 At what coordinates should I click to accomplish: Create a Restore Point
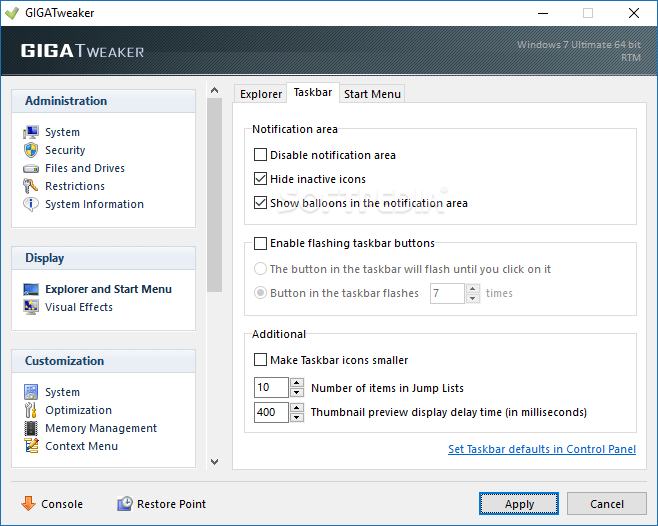(171, 503)
